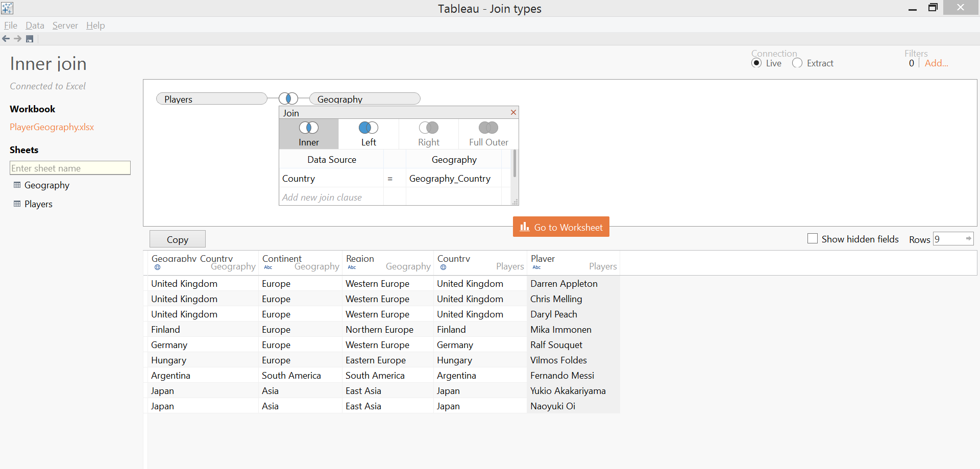Select the Live connection option
Viewport: 980px width, 469px height.
pyautogui.click(x=756, y=63)
